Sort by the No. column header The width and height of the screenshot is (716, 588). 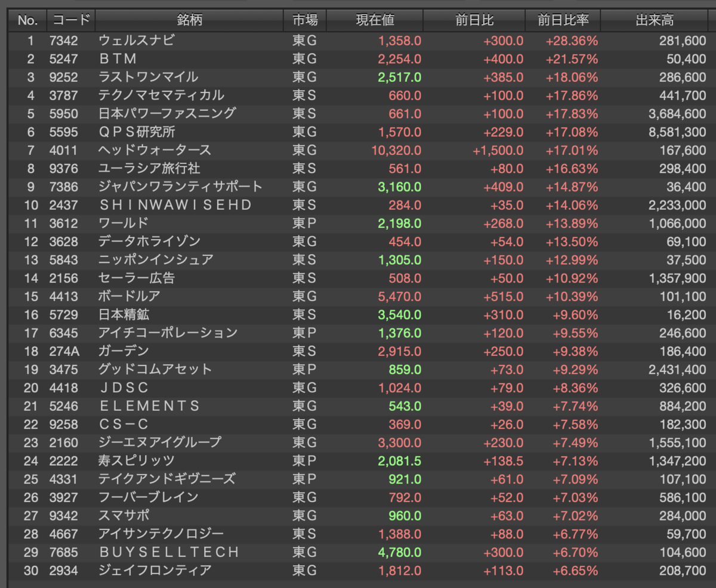coord(27,21)
